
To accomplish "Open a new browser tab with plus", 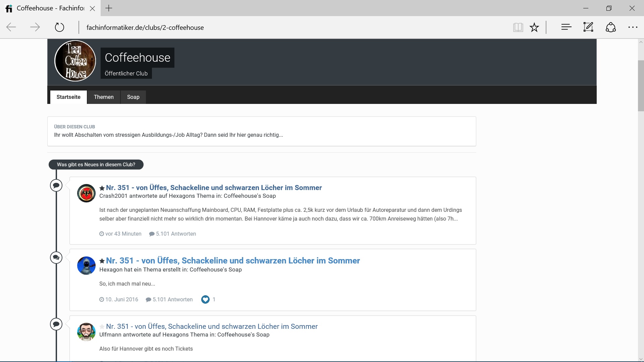I will (109, 8).
